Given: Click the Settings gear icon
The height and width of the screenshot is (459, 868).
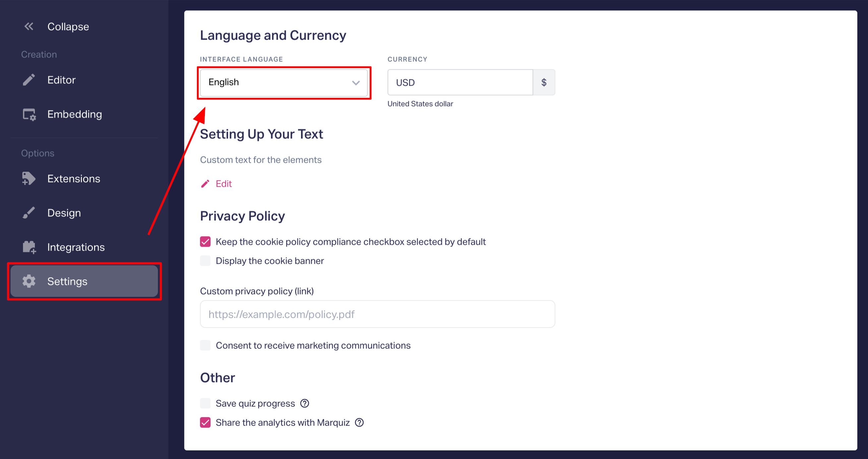Looking at the screenshot, I should (x=29, y=281).
